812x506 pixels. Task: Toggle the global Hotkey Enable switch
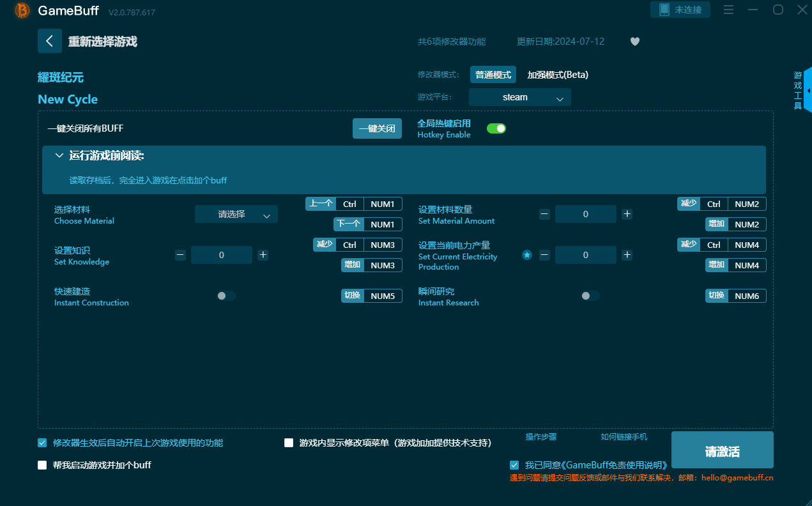496,128
